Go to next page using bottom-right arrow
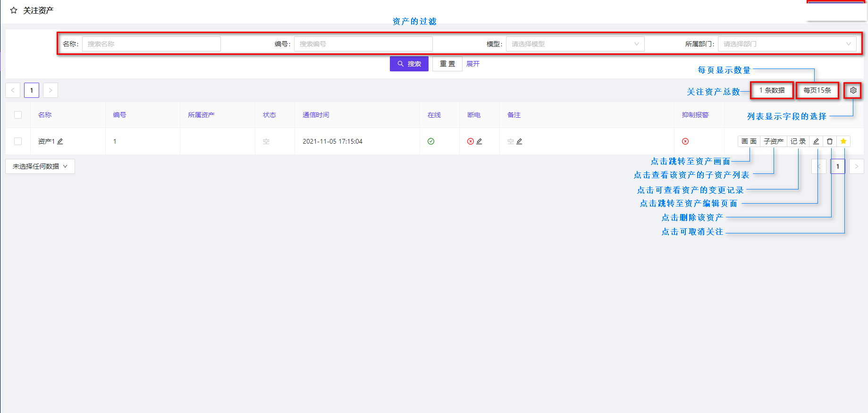This screenshot has width=868, height=413. tap(857, 166)
